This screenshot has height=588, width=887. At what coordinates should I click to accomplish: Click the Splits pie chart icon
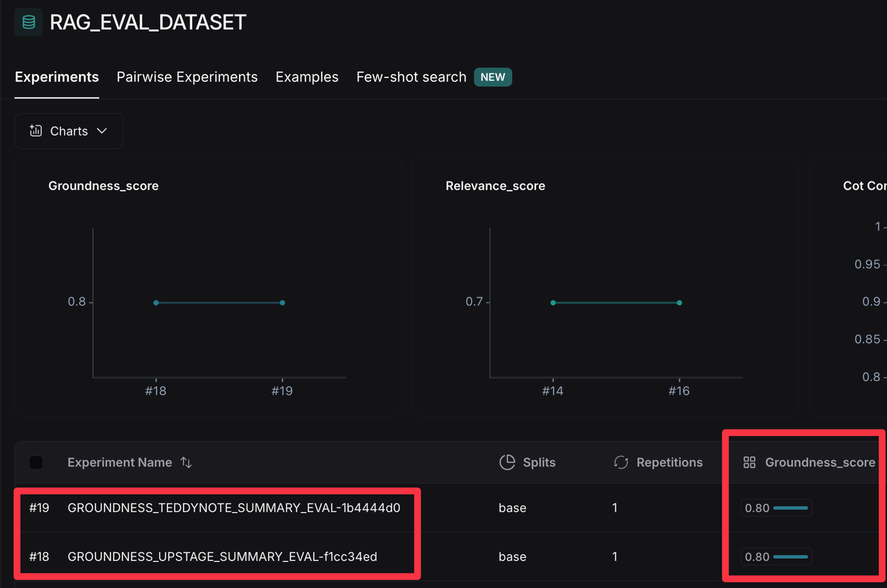click(x=507, y=462)
